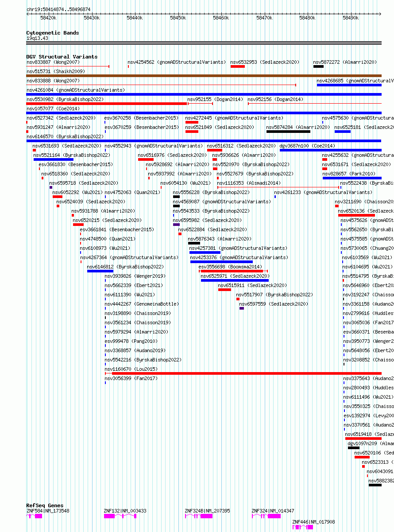The width and height of the screenshot is (394, 532).
Task: Click brown bar of nsv515731
Action: tap(204, 76)
